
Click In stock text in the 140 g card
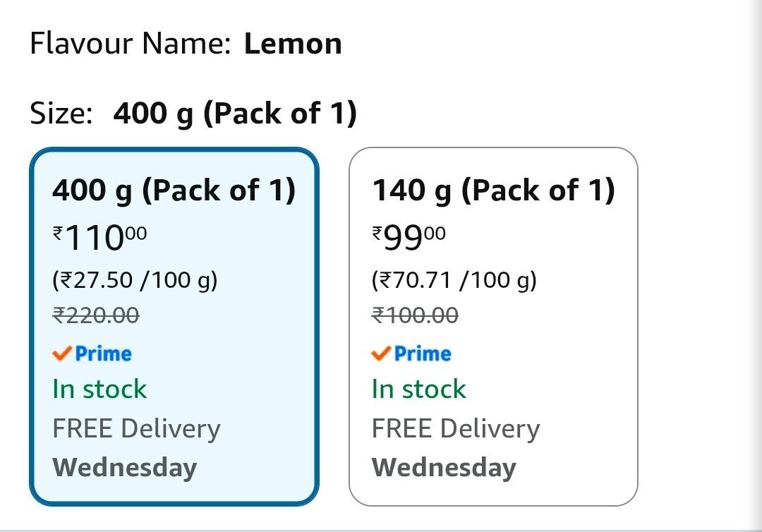pos(419,389)
